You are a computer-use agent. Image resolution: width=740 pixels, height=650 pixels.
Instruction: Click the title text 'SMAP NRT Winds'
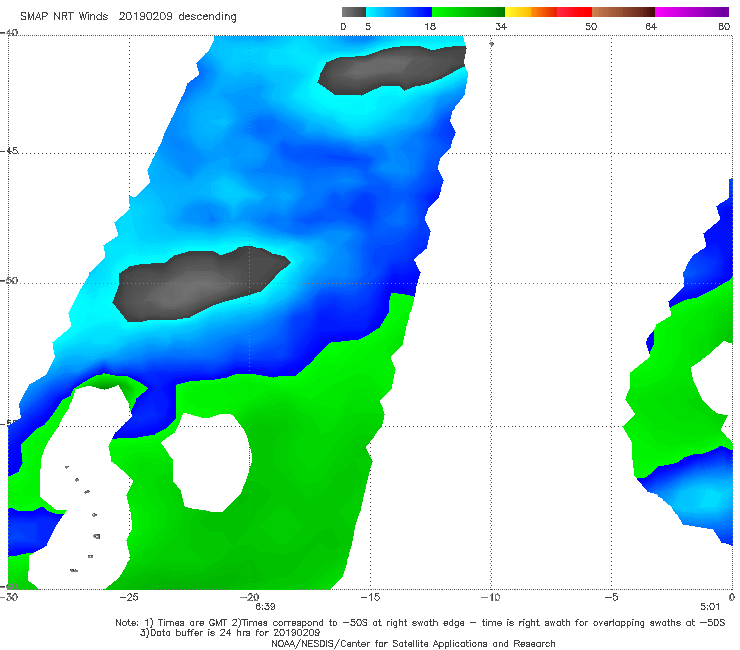(x=64, y=17)
